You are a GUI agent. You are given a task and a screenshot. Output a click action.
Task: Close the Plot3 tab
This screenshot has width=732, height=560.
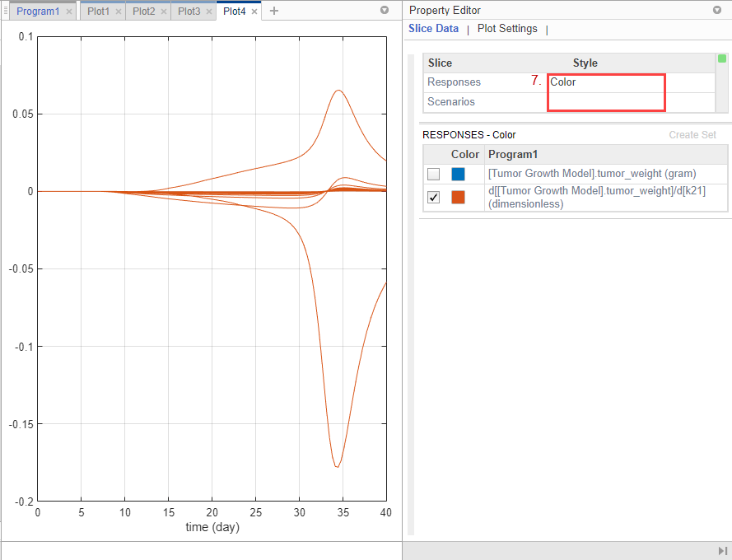pyautogui.click(x=209, y=12)
